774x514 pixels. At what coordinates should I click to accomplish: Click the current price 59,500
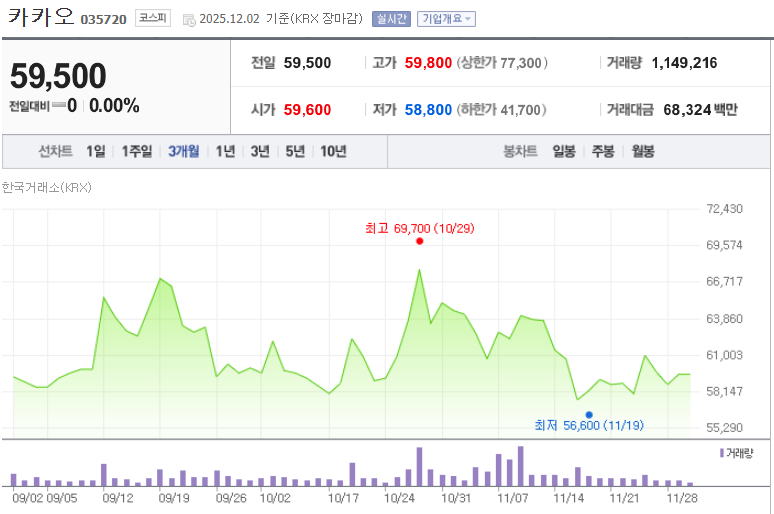pyautogui.click(x=58, y=76)
